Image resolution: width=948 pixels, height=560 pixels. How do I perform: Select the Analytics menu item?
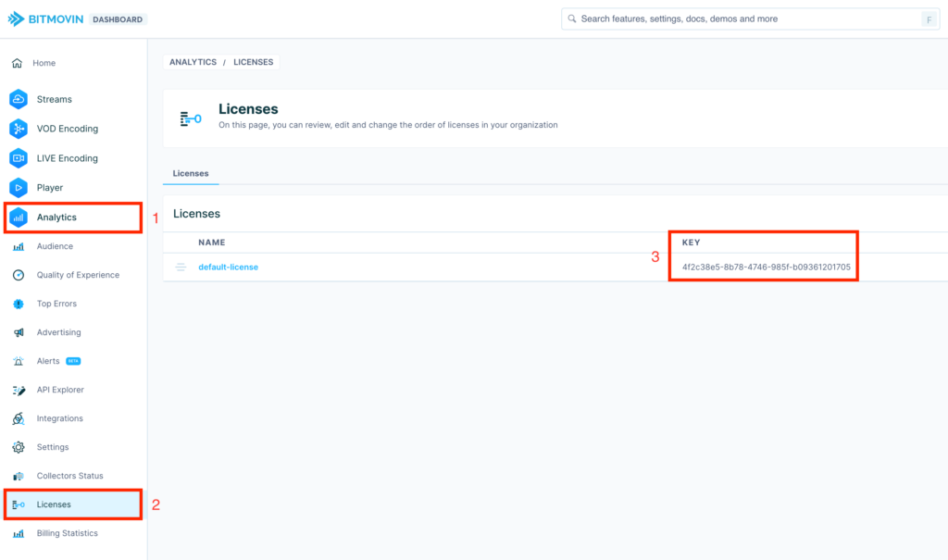point(56,218)
